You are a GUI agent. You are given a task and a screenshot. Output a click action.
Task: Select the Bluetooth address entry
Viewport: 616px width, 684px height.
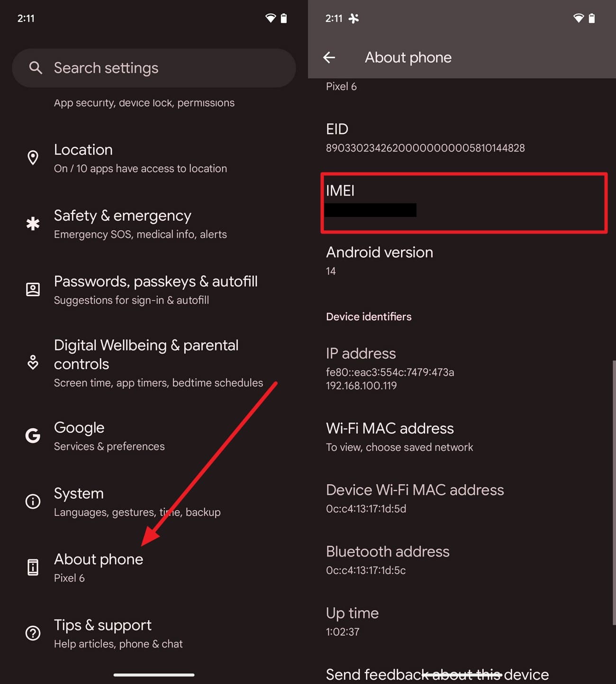pyautogui.click(x=462, y=560)
